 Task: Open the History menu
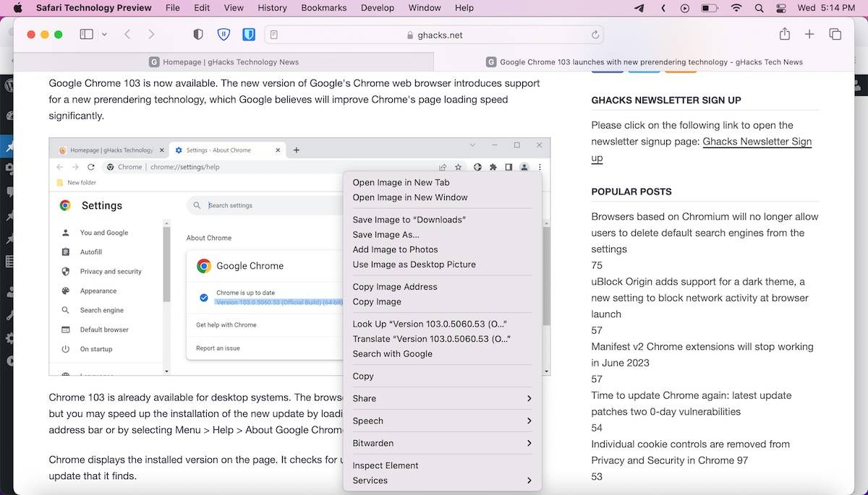coord(272,8)
